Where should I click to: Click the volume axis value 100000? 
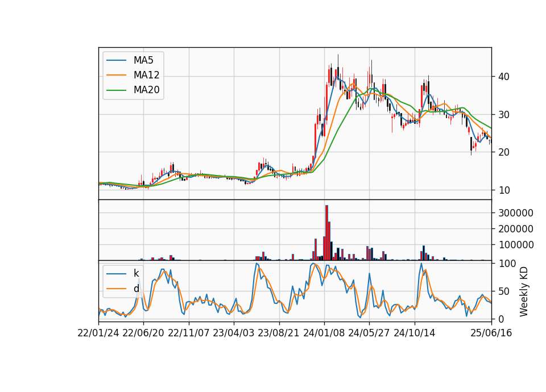point(516,245)
